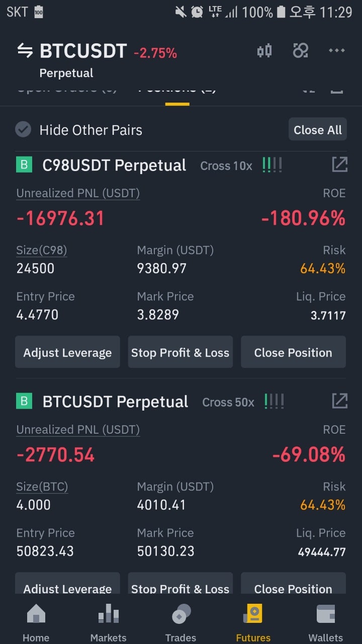Tap Cross 10x on the C98USDT position
The width and height of the screenshot is (362, 644).
coord(226,166)
